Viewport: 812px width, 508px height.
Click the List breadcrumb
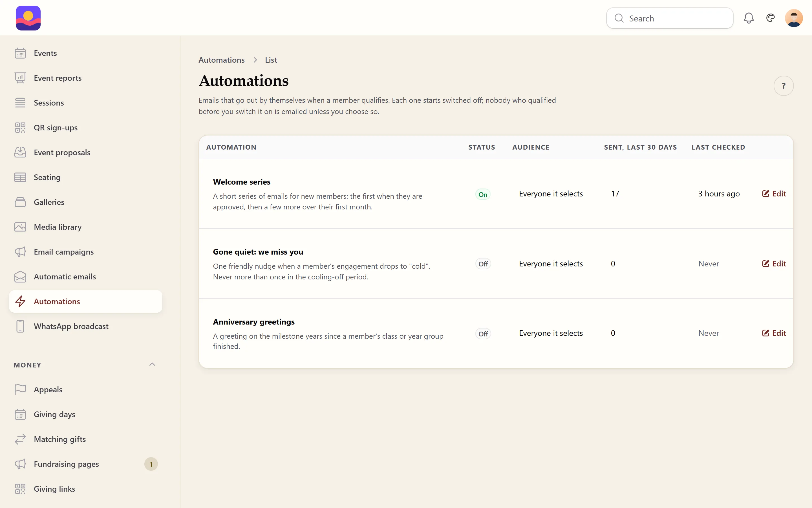point(271,60)
